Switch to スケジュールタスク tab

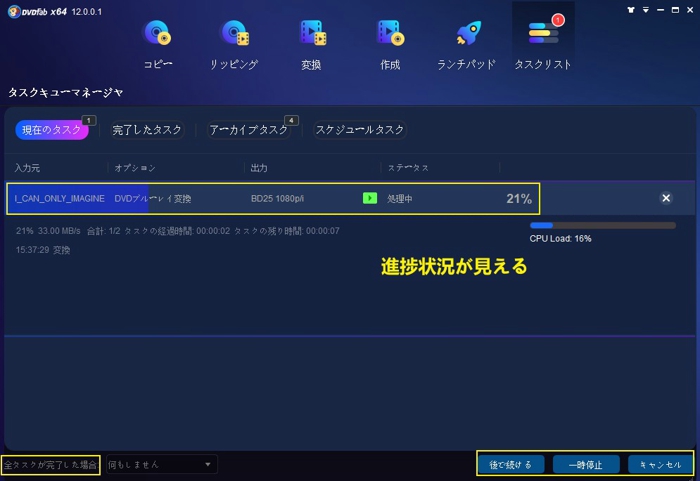(x=360, y=130)
